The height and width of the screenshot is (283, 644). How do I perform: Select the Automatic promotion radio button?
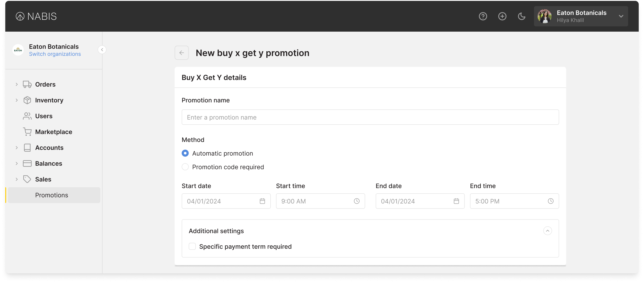(x=185, y=153)
